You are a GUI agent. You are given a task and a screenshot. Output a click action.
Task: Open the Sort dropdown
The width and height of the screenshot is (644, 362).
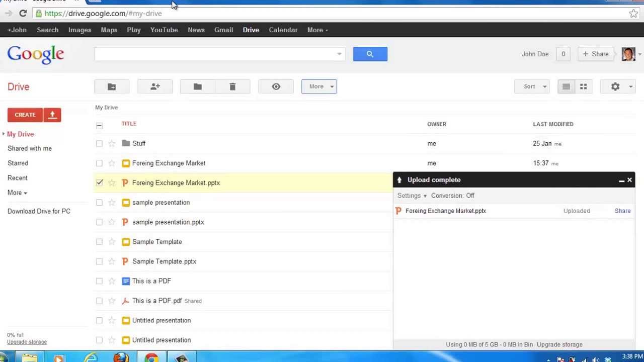click(532, 86)
